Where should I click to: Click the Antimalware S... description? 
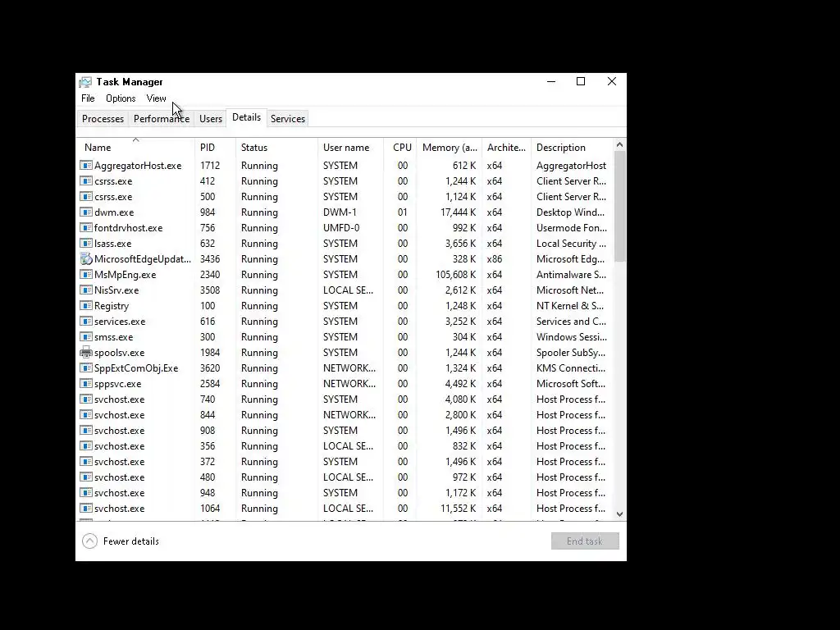point(572,275)
